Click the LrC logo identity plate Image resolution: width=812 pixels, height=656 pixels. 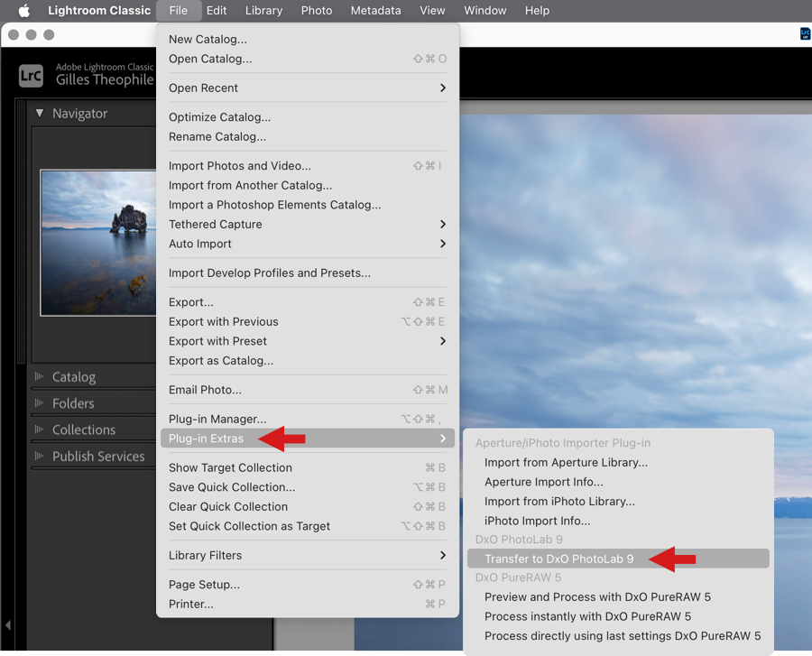(x=31, y=76)
